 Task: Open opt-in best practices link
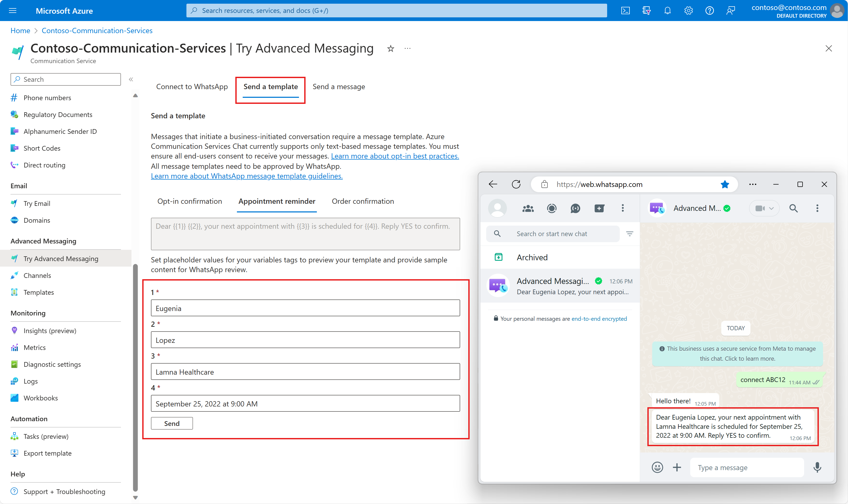(395, 156)
